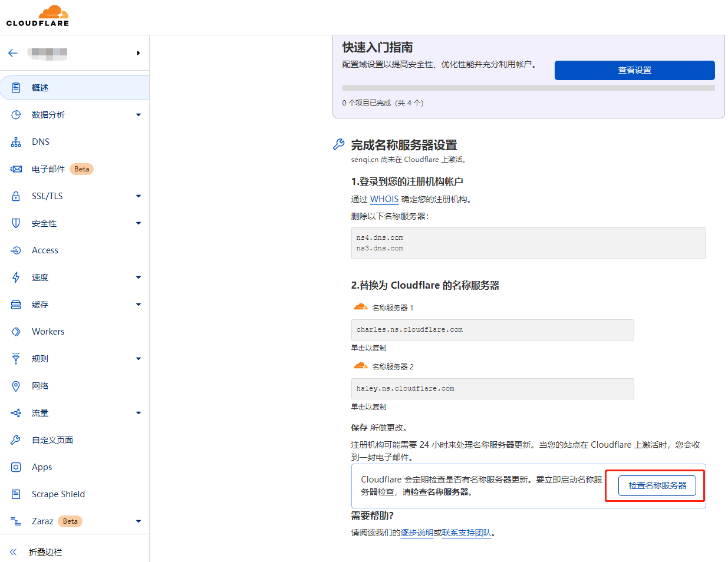Viewport: 728px width, 562px height.
Task: Click the Zaraz lines icon
Action: (x=16, y=521)
